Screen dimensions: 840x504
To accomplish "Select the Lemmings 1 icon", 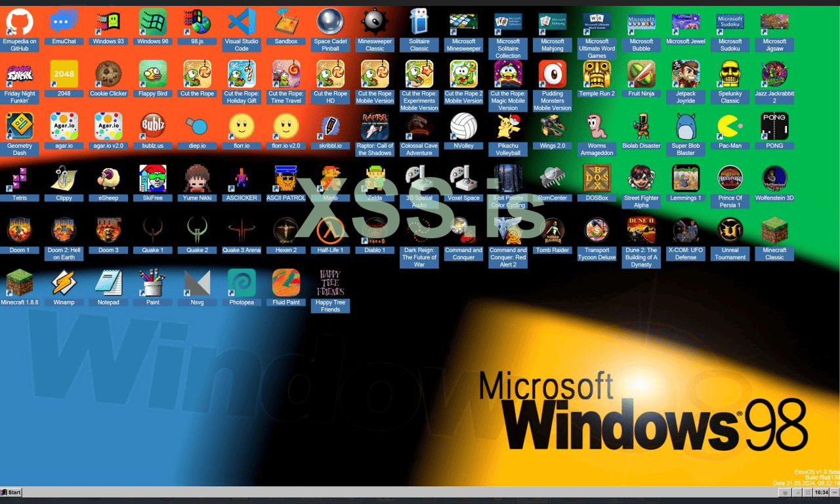I will (x=686, y=178).
